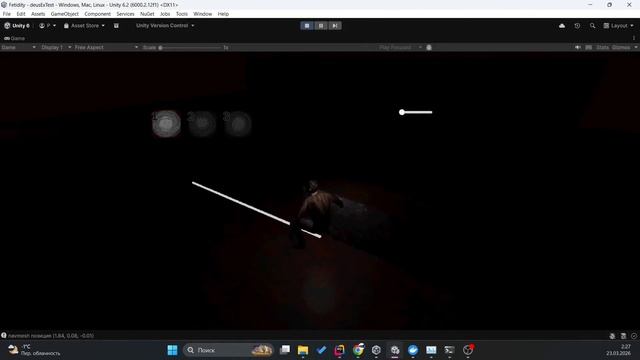This screenshot has height=360, width=640.
Task: Open the terminal icon in the taskbar
Action: coord(449,350)
